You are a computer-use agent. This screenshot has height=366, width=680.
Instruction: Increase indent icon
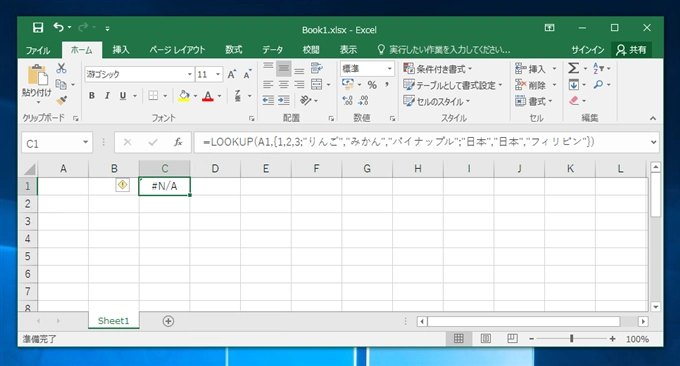point(284,101)
